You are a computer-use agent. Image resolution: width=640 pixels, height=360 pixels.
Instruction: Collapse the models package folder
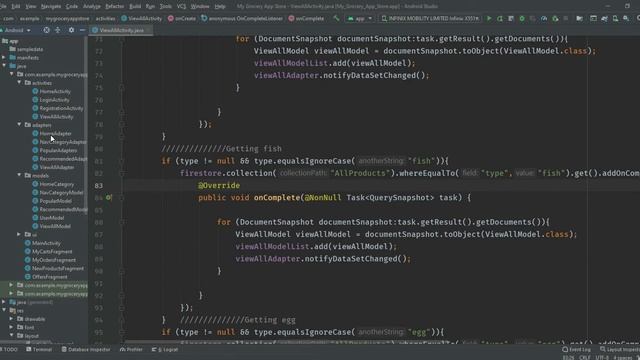[19, 175]
